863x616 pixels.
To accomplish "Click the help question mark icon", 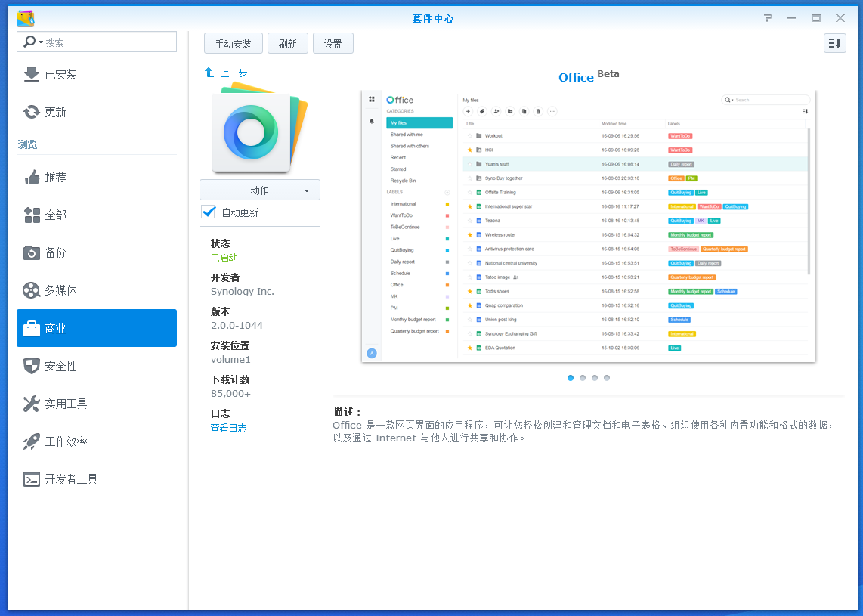I will tap(768, 18).
